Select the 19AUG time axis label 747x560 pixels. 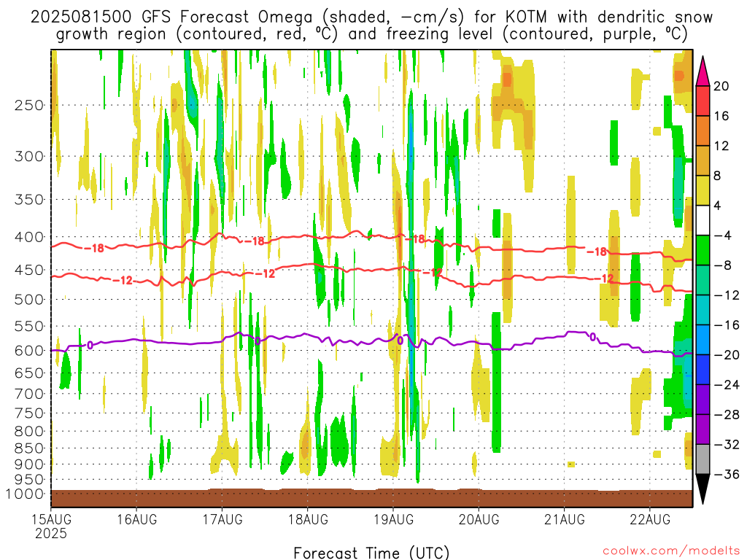(x=393, y=519)
